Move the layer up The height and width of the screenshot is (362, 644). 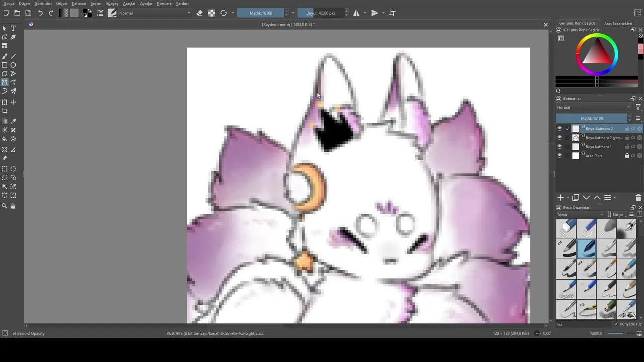(597, 198)
